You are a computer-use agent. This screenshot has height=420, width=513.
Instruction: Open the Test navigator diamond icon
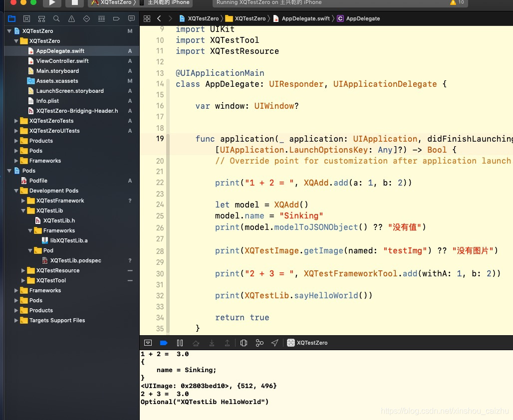tap(86, 18)
